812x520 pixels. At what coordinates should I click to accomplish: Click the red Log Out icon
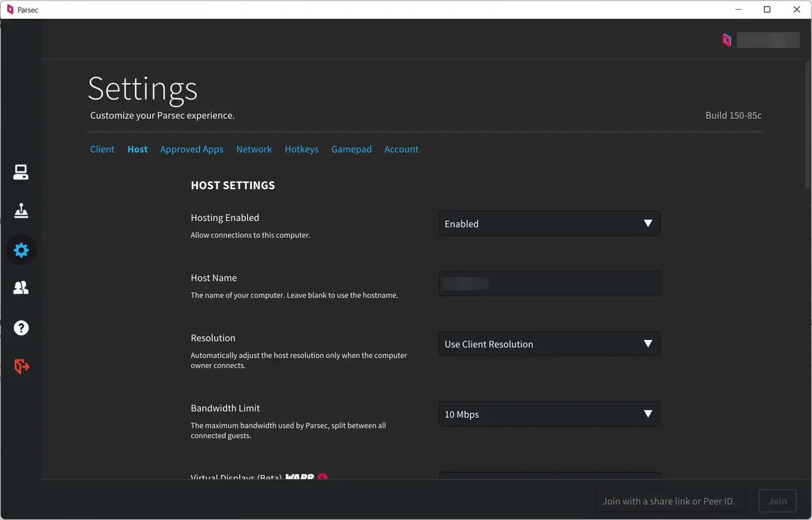(x=21, y=366)
